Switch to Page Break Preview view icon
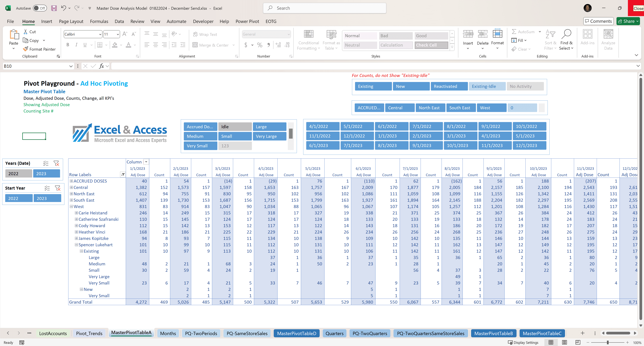This screenshot has height=346, width=644. [x=578, y=342]
